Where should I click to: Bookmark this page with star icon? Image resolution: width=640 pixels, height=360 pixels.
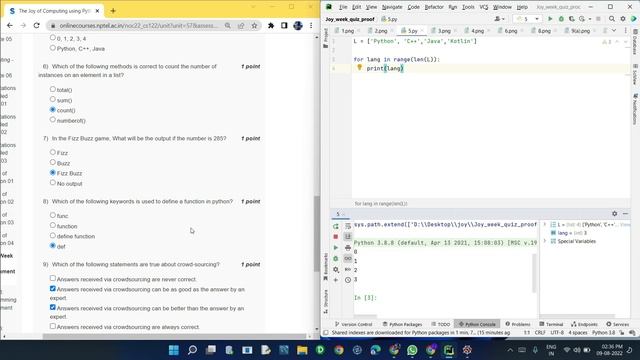click(254, 26)
